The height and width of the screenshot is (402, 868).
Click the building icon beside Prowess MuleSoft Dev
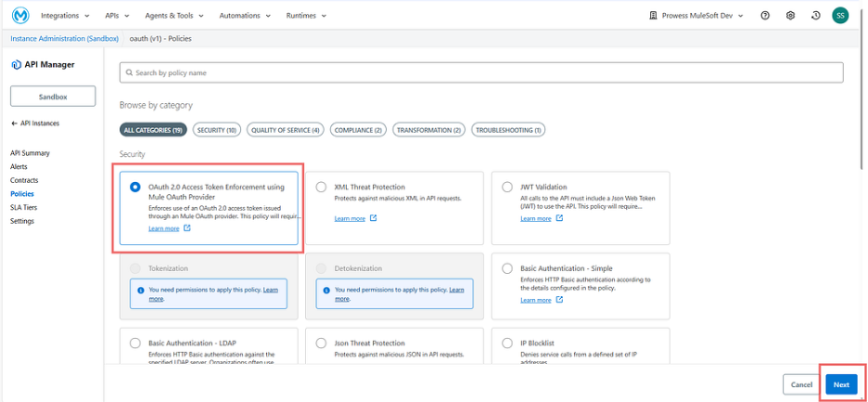coord(653,16)
